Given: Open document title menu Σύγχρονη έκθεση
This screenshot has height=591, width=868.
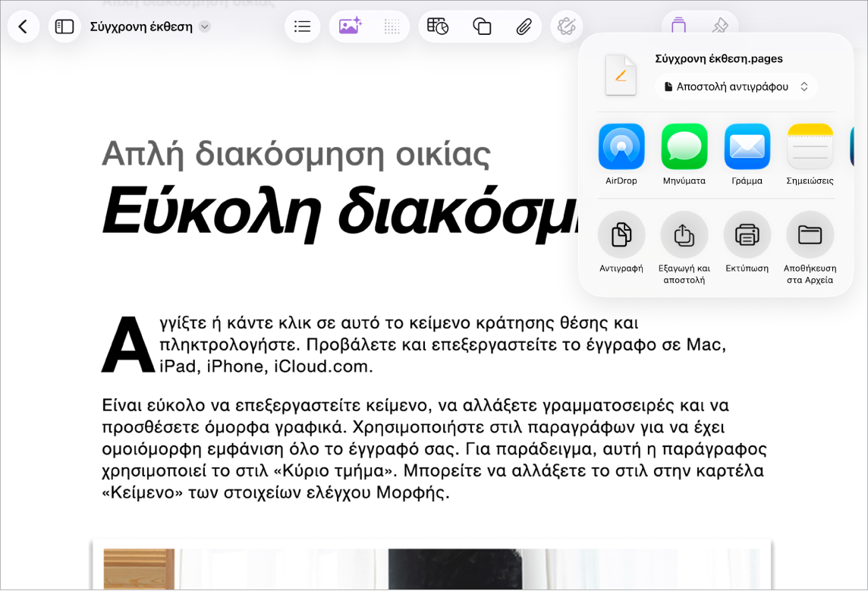Looking at the screenshot, I should point(204,27).
